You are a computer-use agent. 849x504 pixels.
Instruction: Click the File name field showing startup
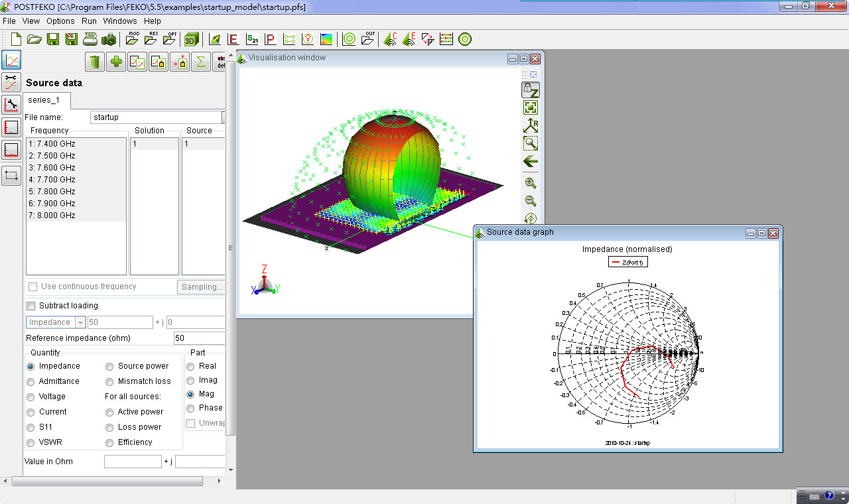(156, 117)
